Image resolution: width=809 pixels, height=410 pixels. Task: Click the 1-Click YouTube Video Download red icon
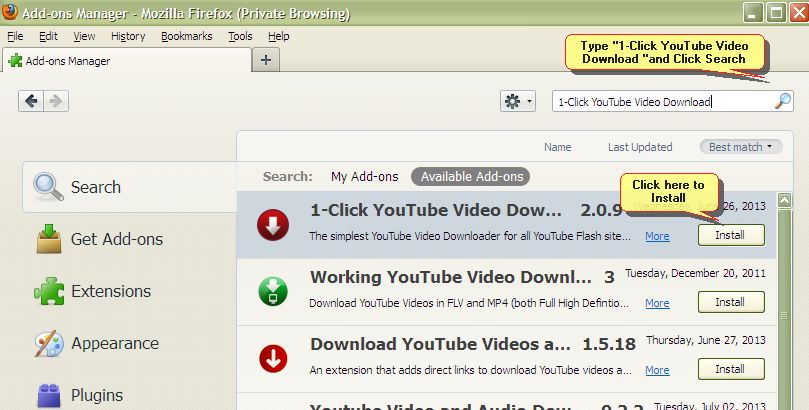(273, 225)
